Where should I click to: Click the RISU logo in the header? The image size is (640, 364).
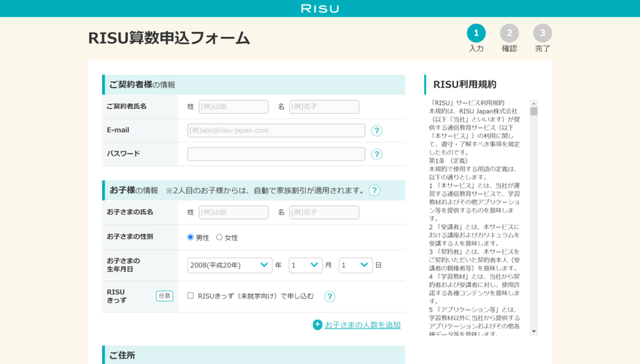(x=320, y=9)
